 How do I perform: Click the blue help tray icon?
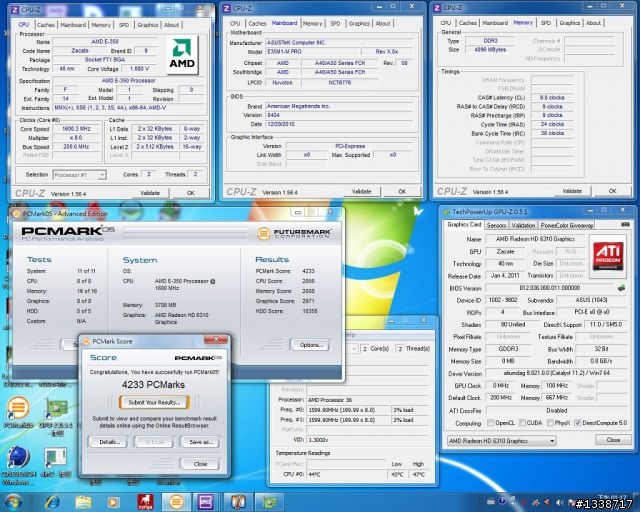coord(502,501)
